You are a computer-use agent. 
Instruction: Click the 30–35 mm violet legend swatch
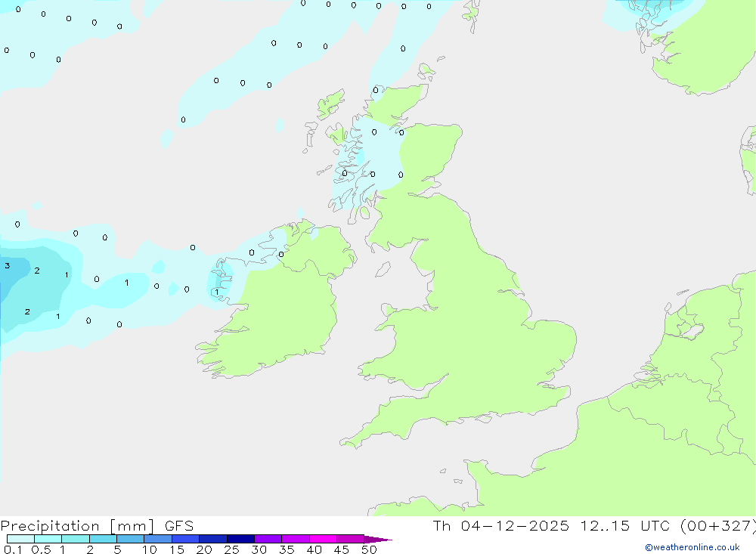click(x=268, y=539)
